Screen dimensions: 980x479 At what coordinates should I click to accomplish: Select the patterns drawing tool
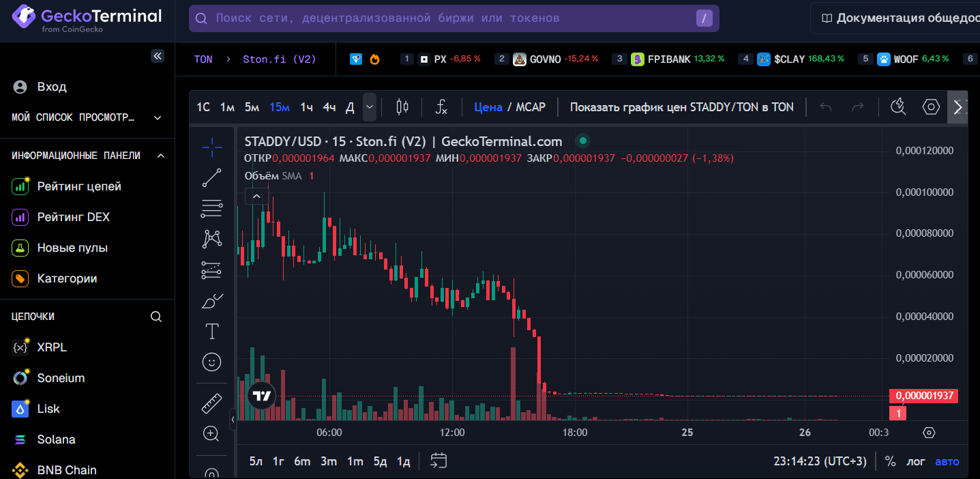212,239
